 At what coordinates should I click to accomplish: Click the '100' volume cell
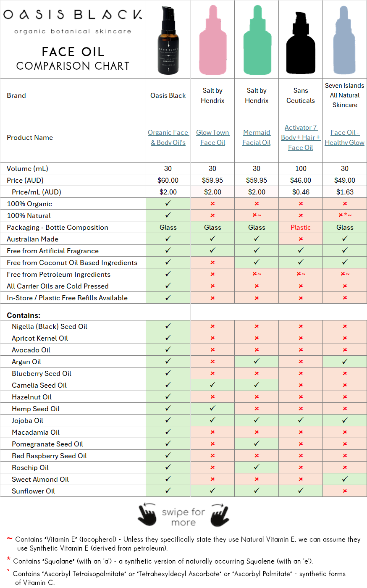coord(301,168)
